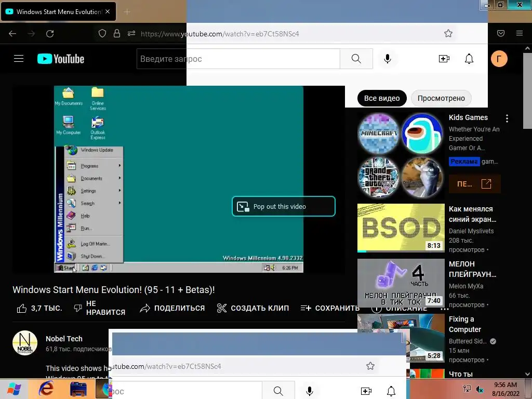532x399 pixels.
Task: Click the Nobel Tech channel avatar
Action: click(25, 343)
